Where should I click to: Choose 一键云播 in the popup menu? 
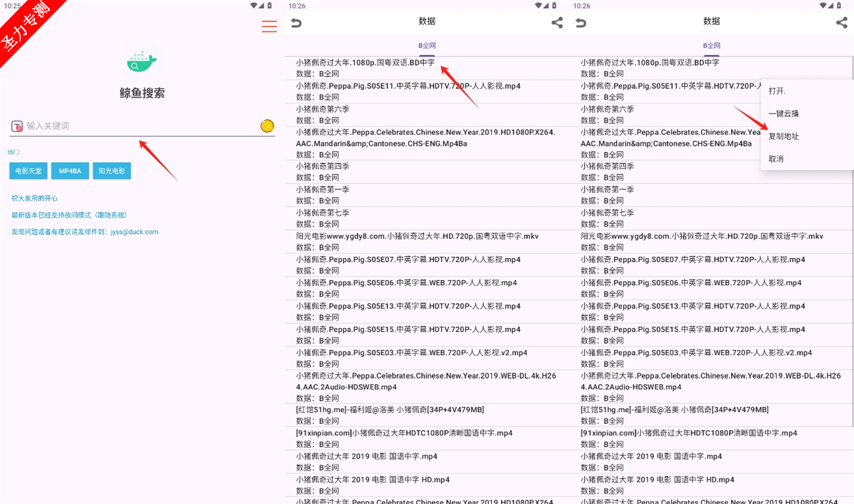(807, 114)
